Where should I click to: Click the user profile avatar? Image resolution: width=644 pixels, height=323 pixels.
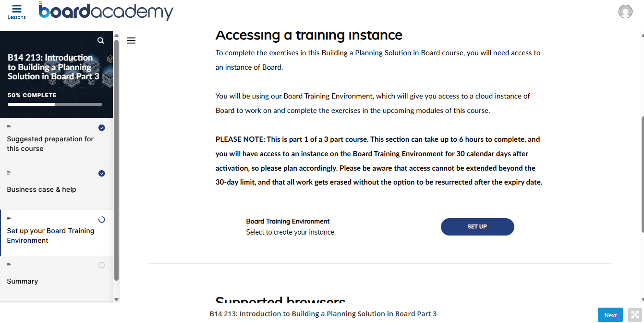pyautogui.click(x=625, y=12)
